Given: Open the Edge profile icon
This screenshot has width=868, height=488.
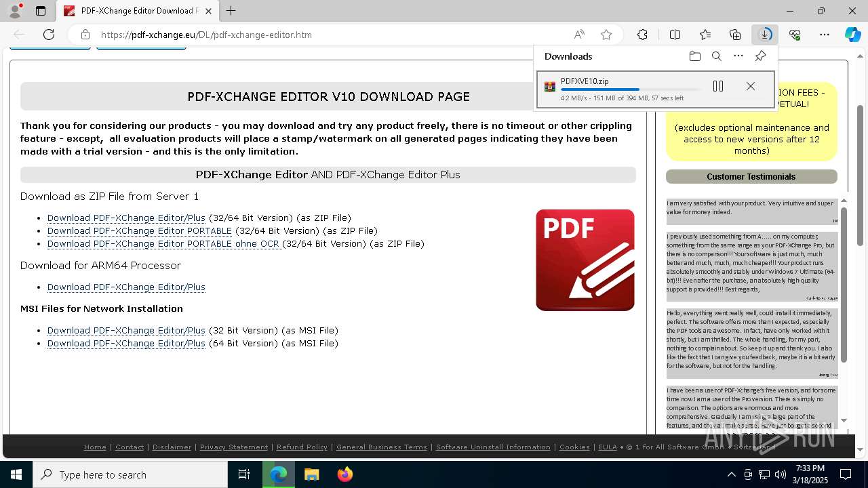Looking at the screenshot, I should click(x=15, y=11).
